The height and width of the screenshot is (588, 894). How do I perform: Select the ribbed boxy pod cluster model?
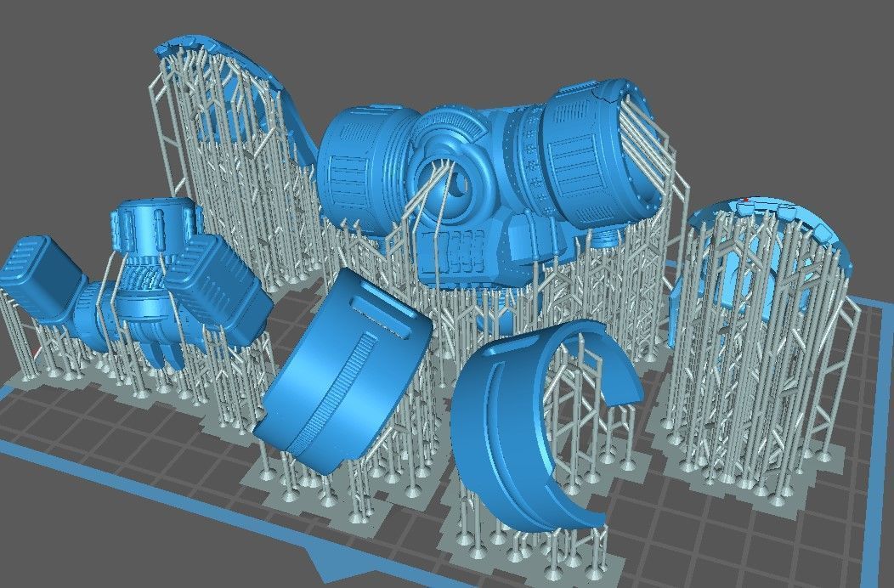pos(137,286)
